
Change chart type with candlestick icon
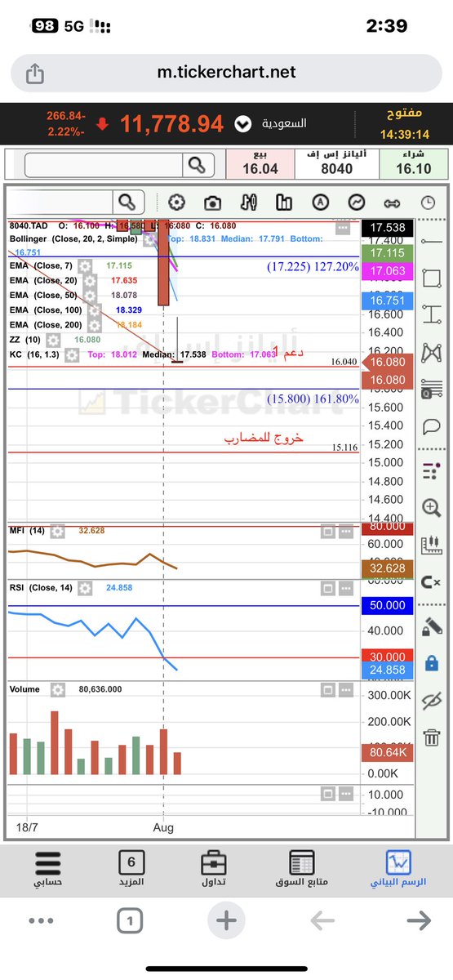pyautogui.click(x=250, y=203)
